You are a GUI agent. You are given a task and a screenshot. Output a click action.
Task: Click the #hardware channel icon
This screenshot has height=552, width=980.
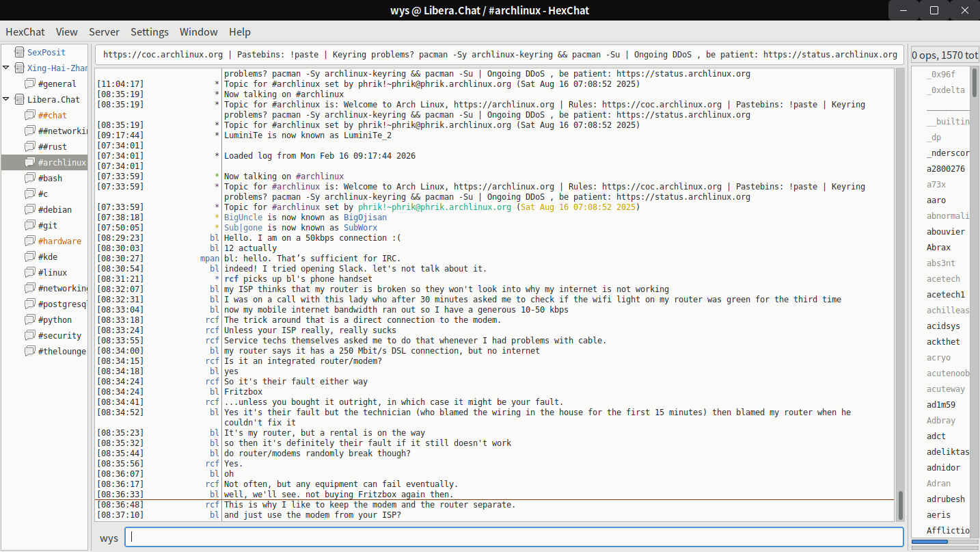pyautogui.click(x=29, y=241)
